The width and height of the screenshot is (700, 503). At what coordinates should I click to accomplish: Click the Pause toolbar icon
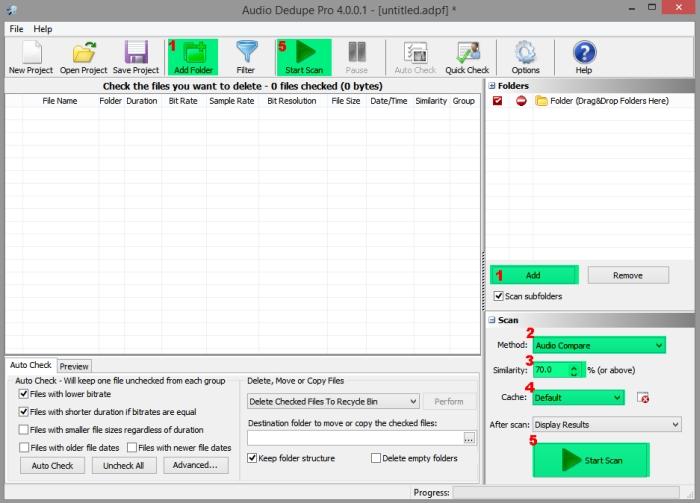click(x=357, y=57)
